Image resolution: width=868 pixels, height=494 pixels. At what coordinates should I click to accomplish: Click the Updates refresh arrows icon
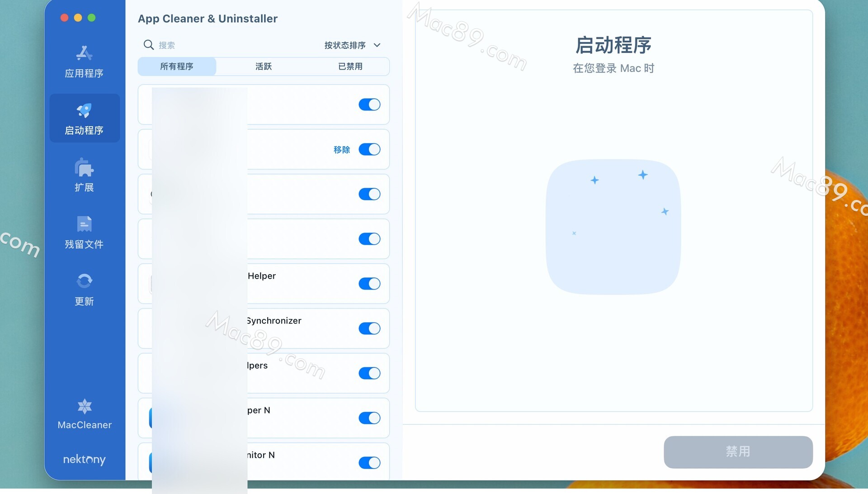coord(84,281)
